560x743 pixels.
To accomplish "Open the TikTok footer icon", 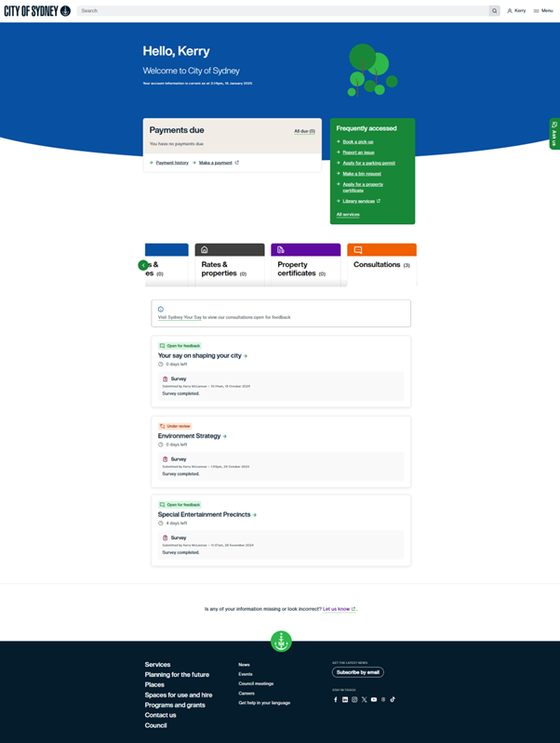I will 393,699.
